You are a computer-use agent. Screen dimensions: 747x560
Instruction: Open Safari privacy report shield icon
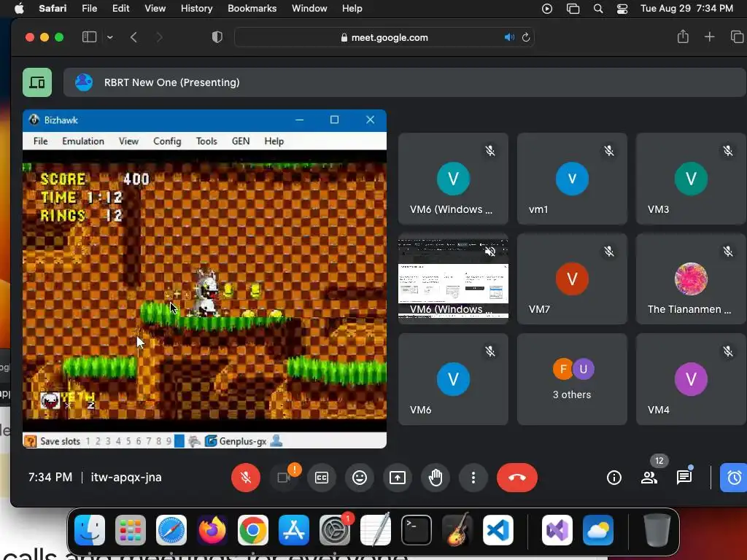[217, 37]
